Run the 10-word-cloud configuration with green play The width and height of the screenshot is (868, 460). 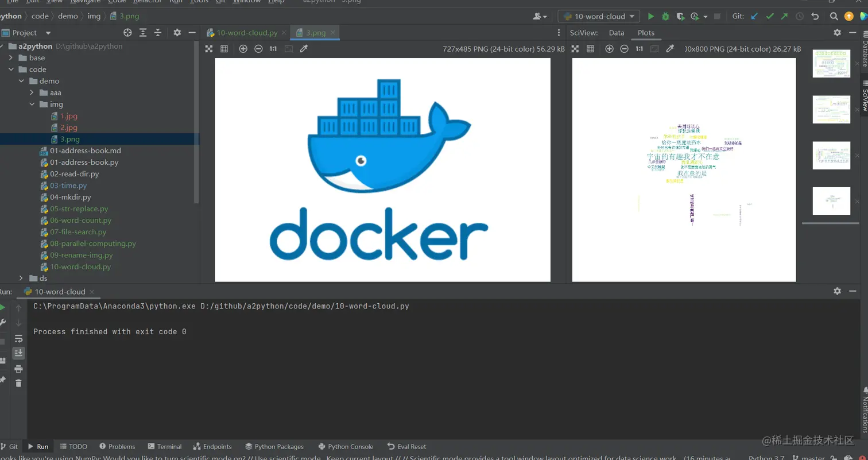[651, 17]
